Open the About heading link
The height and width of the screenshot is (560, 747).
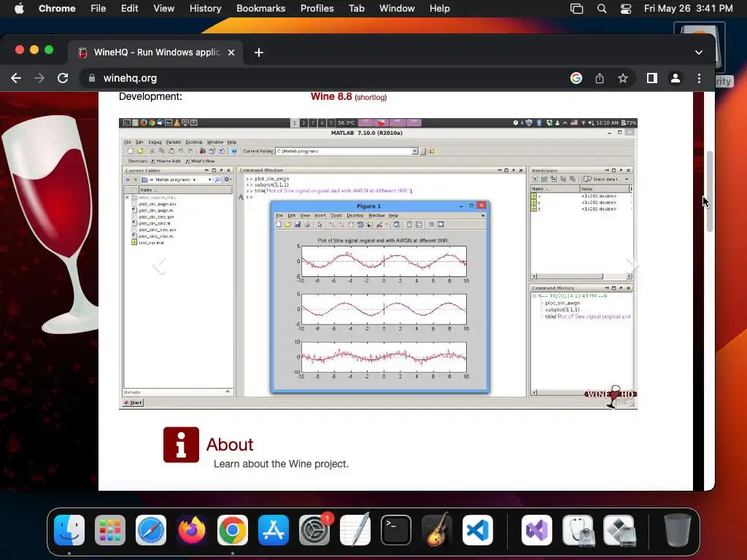coord(230,444)
